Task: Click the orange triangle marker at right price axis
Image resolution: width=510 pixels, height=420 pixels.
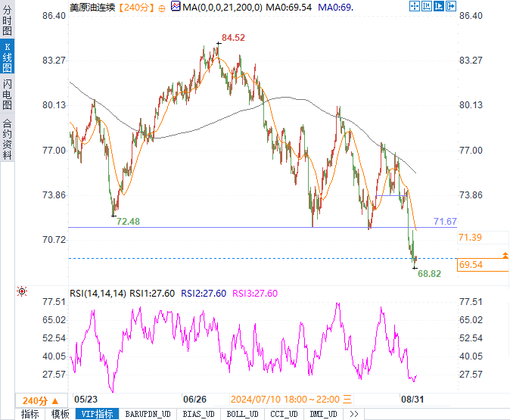Action: [505, 255]
